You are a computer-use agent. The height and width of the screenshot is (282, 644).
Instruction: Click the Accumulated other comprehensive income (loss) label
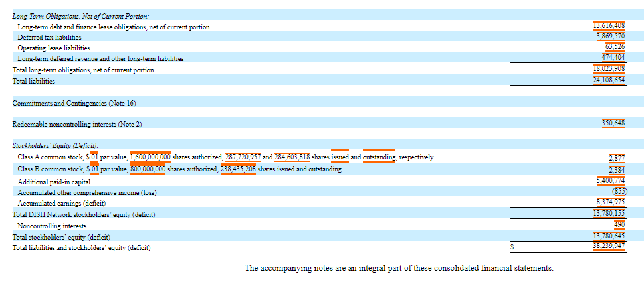click(x=88, y=192)
